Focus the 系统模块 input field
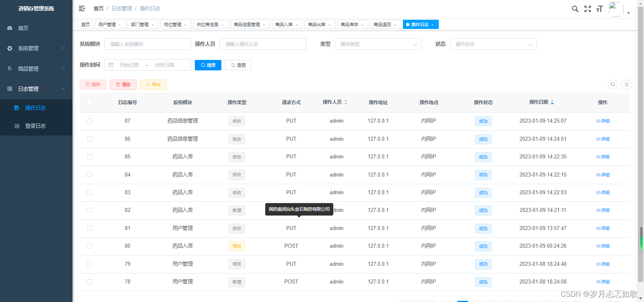The image size is (644, 302). coord(148,44)
